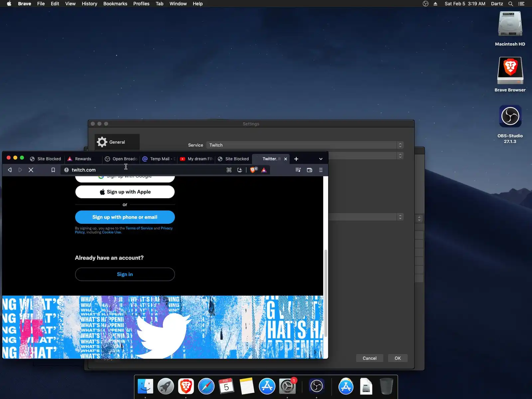Click the Dartz user name in menu bar
532x399 pixels.
(497, 4)
